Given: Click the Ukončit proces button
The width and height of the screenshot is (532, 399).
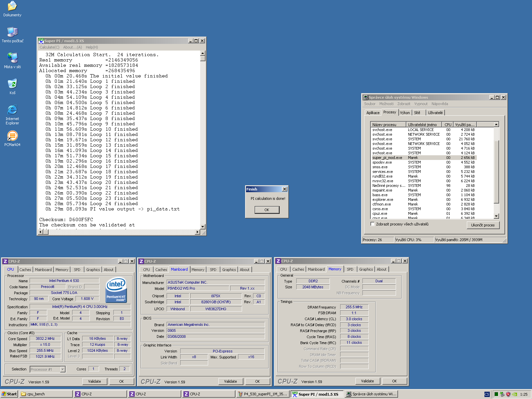Looking at the screenshot, I should point(483,225).
